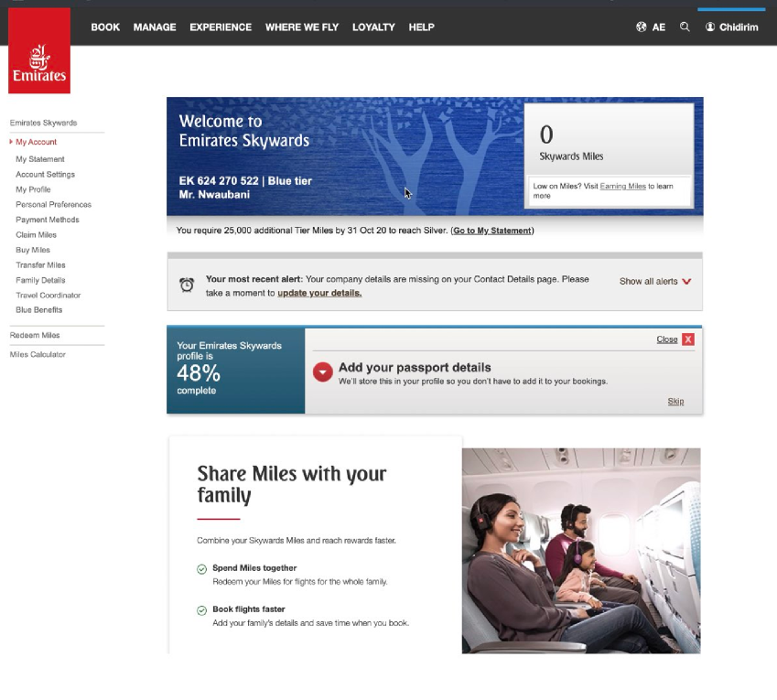Click the Emirates logo
This screenshot has width=777, height=700.
(39, 50)
